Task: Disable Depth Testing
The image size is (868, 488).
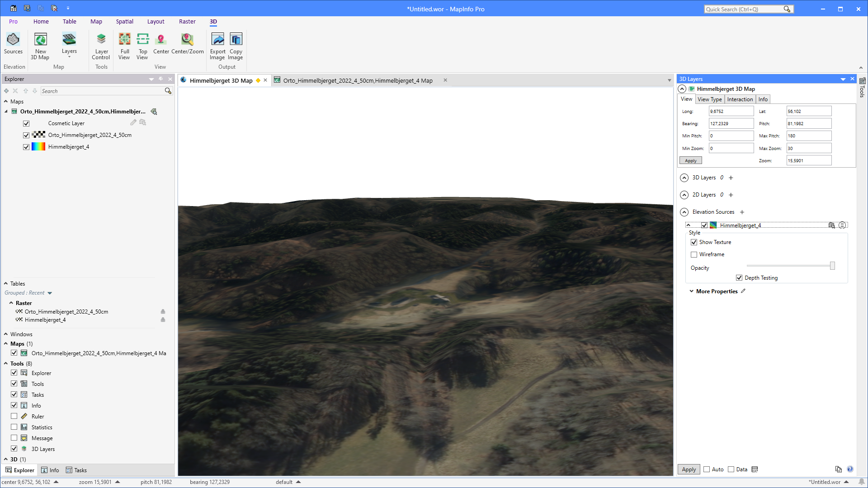Action: pyautogui.click(x=740, y=277)
